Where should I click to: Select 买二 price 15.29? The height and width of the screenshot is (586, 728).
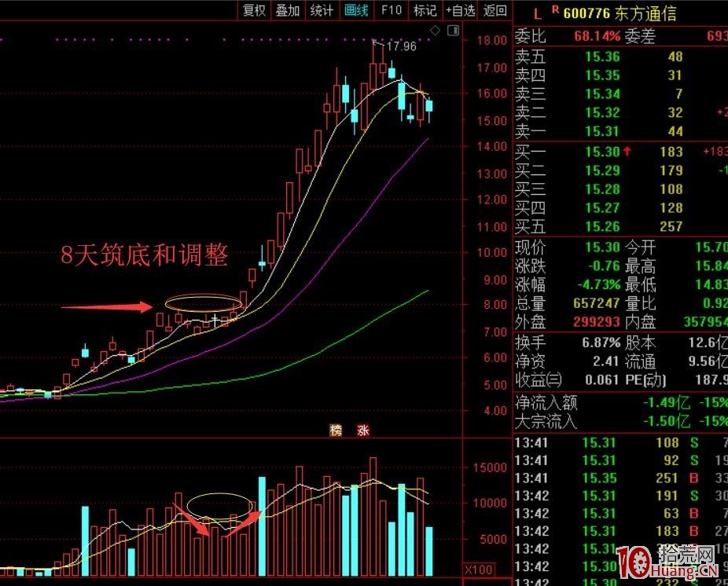[x=602, y=170]
